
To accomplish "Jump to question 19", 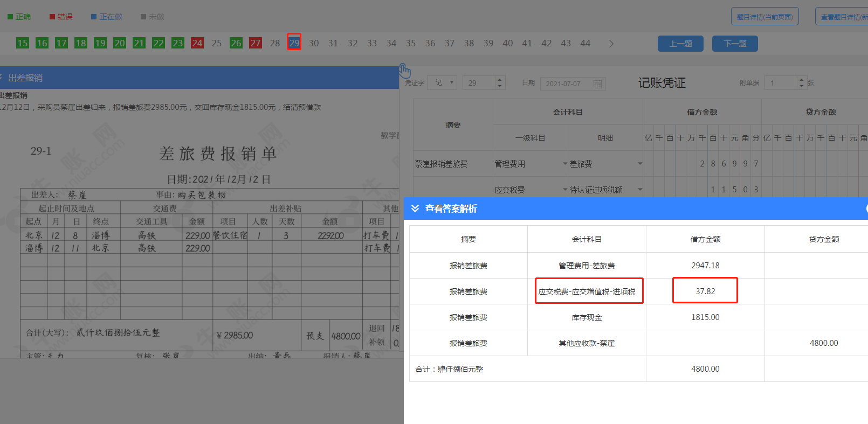I will pyautogui.click(x=100, y=43).
